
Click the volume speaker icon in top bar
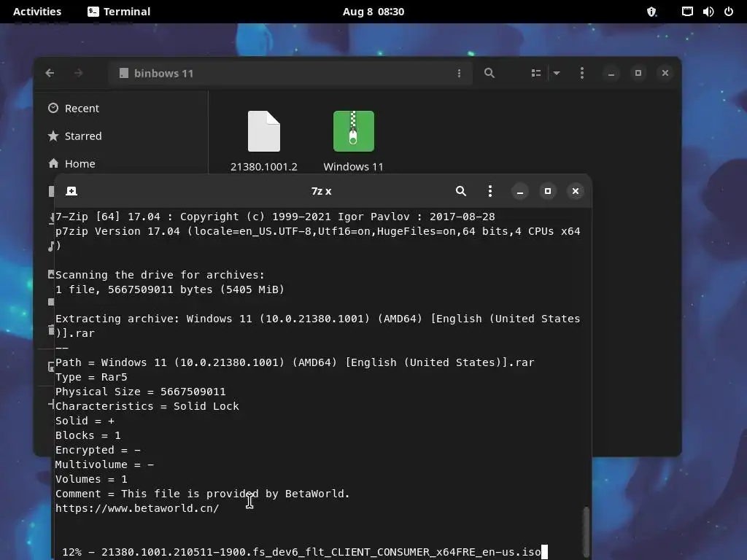click(708, 12)
